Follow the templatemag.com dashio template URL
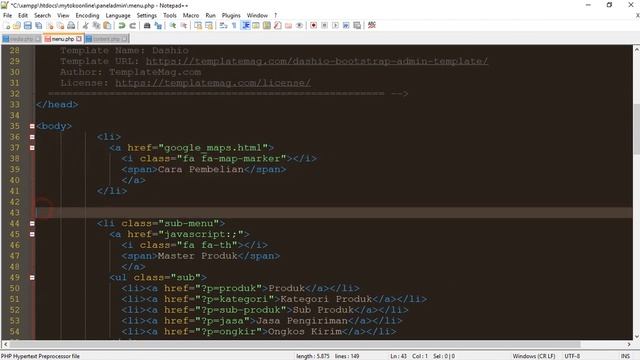This screenshot has width=640, height=360. pos(317,61)
